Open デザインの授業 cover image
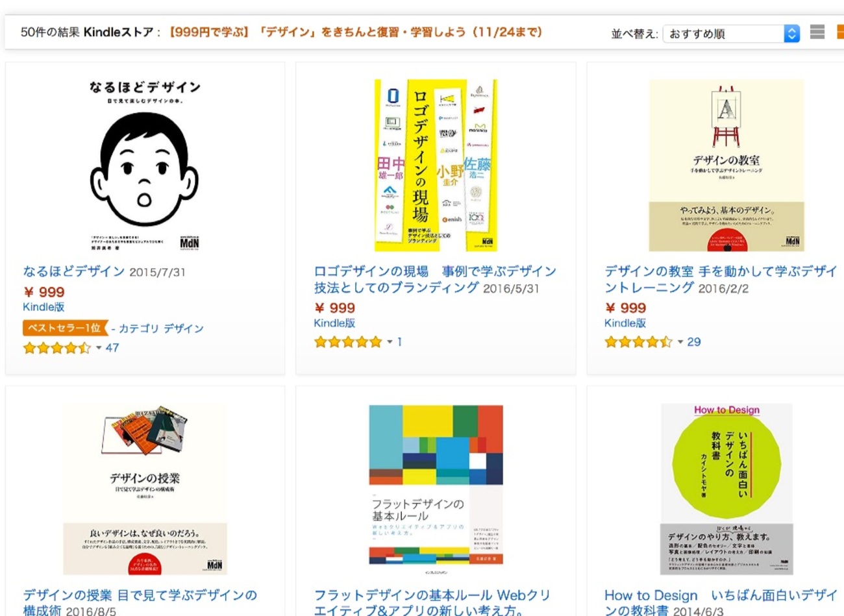 [145, 489]
